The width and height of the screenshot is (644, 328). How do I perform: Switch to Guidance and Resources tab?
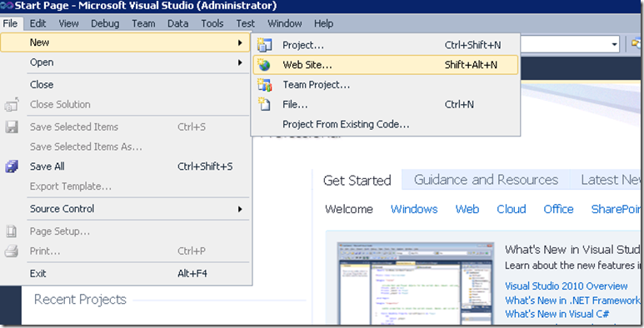pyautogui.click(x=486, y=180)
